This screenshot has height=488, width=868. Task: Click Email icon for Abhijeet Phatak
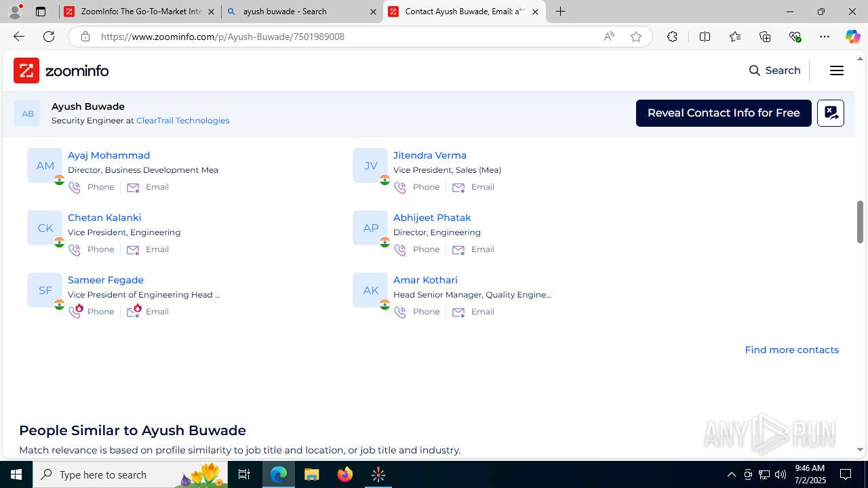point(458,249)
